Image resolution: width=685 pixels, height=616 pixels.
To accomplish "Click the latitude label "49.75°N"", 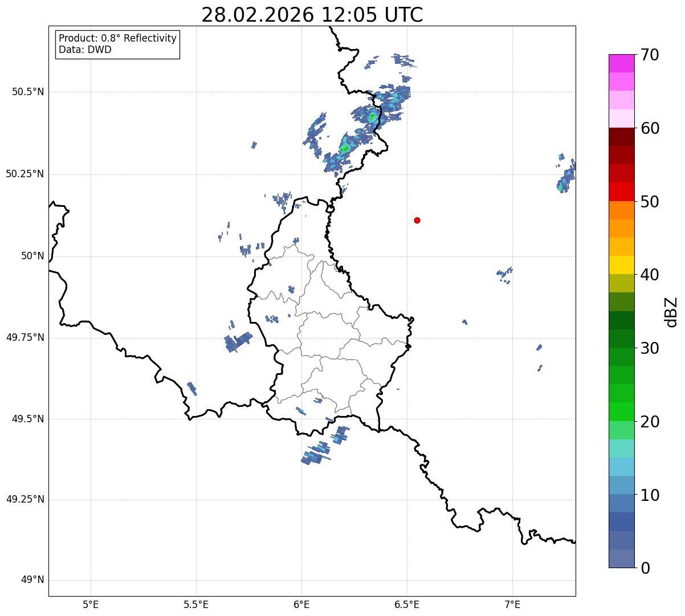I will pos(25,337).
